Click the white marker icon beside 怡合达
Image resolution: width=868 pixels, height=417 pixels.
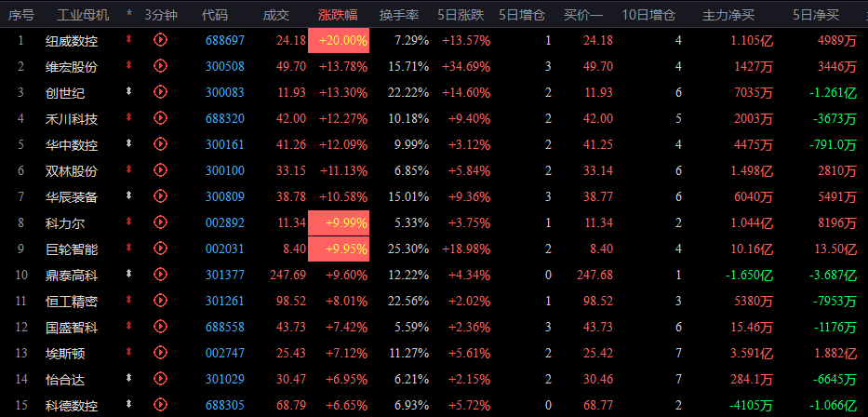click(x=129, y=378)
